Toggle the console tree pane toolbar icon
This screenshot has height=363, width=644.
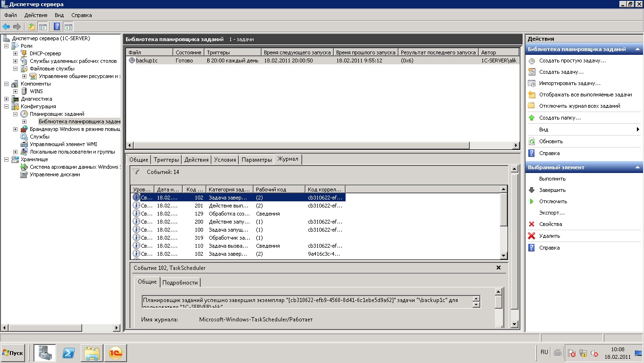42,26
